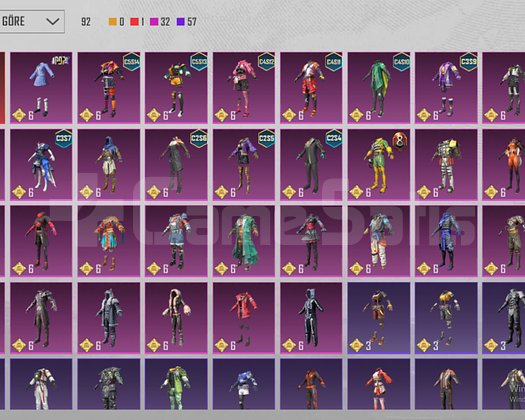Select the blue hooded desert outfit
Viewport: 525px width, 420px height.
pos(109,165)
